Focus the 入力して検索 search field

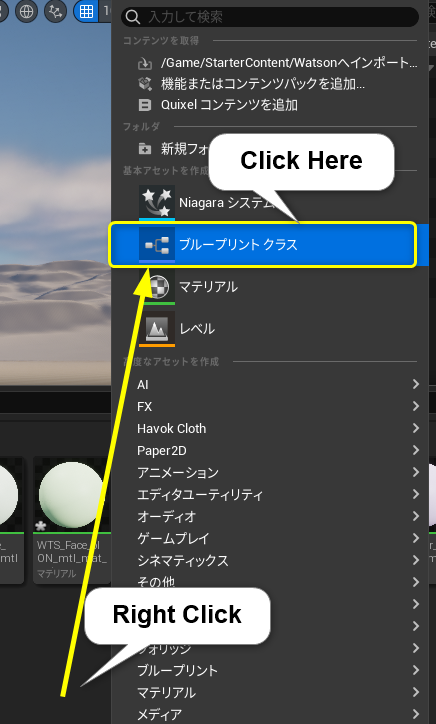point(270,17)
